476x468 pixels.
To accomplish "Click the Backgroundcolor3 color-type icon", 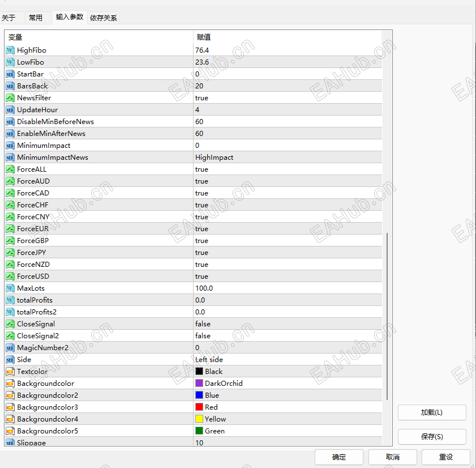I will [10, 407].
